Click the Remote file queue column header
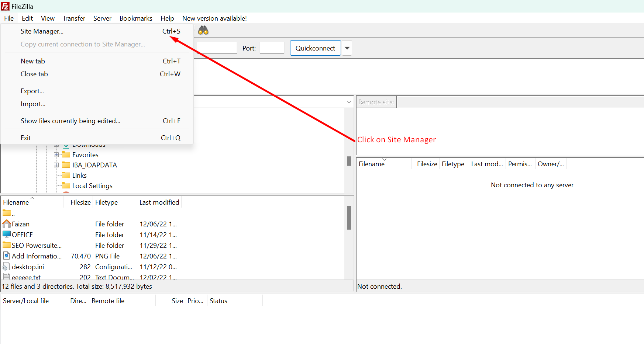The height and width of the screenshot is (344, 644). click(123, 301)
